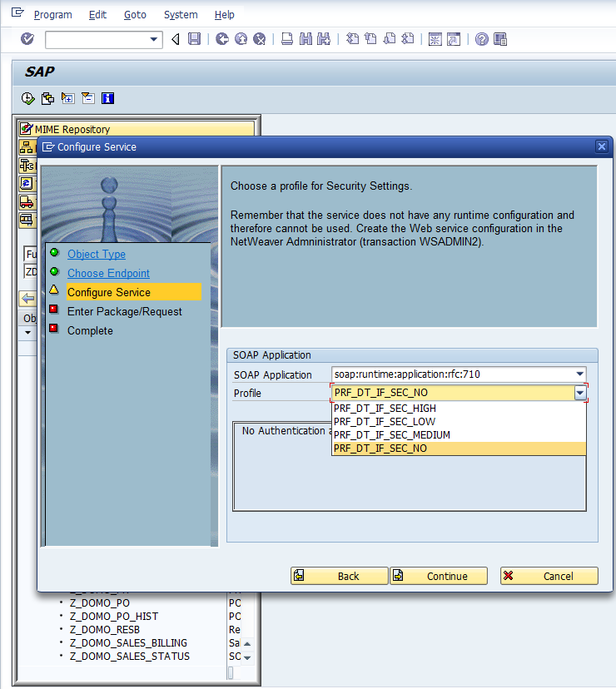Pick PRF_DT_IF_SEC_LOW in profile list
616x689 pixels.
click(384, 422)
